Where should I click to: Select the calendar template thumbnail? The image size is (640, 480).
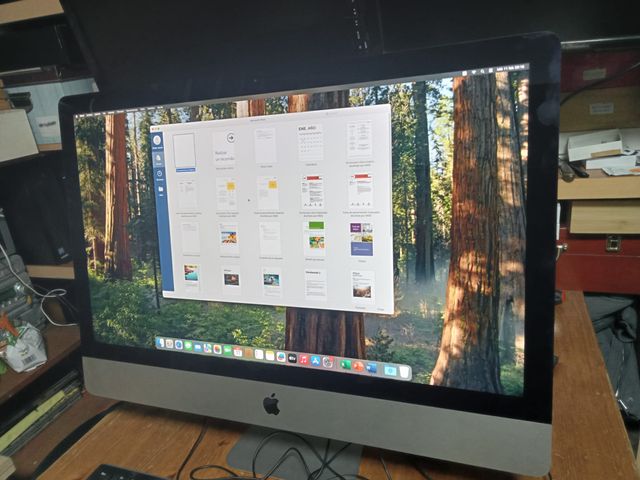tap(311, 142)
